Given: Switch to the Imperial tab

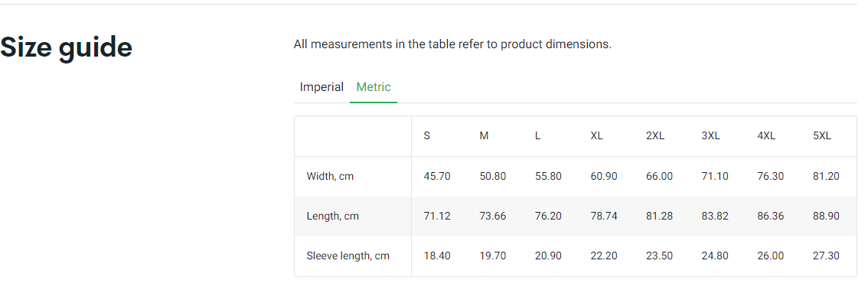Looking at the screenshot, I should pos(321,87).
